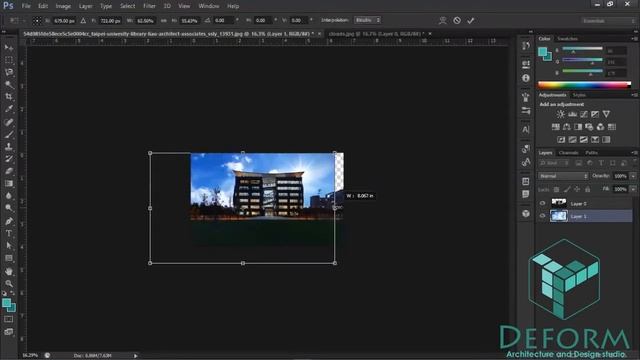
Task: Switch to the Swatches tab
Action: 568,39
